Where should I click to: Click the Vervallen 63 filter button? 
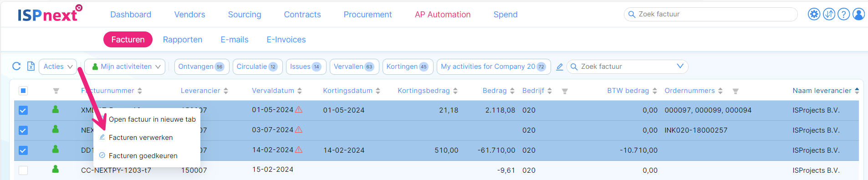point(354,67)
